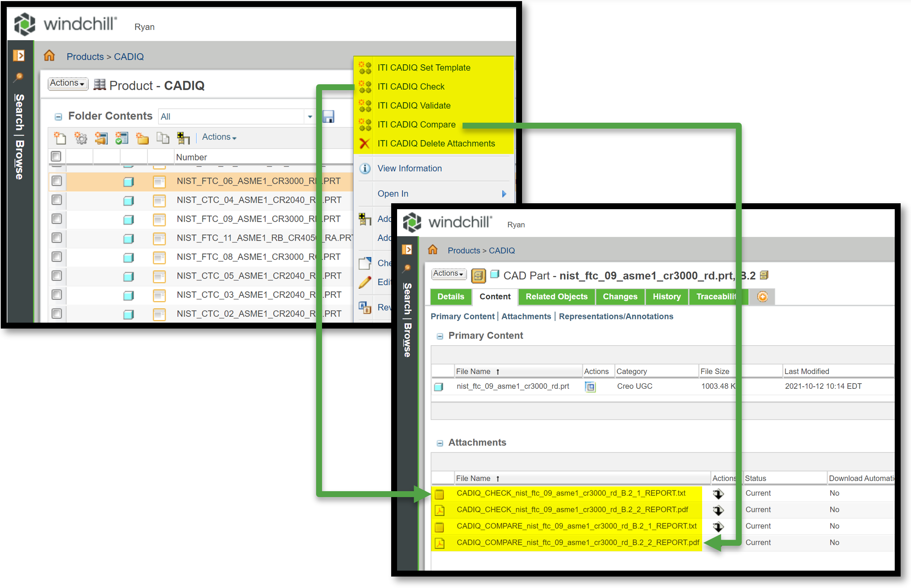The width and height of the screenshot is (911, 588).
Task: Click the download action icon for CADIQ_CHECK REPORT.txt
Action: tap(718, 494)
